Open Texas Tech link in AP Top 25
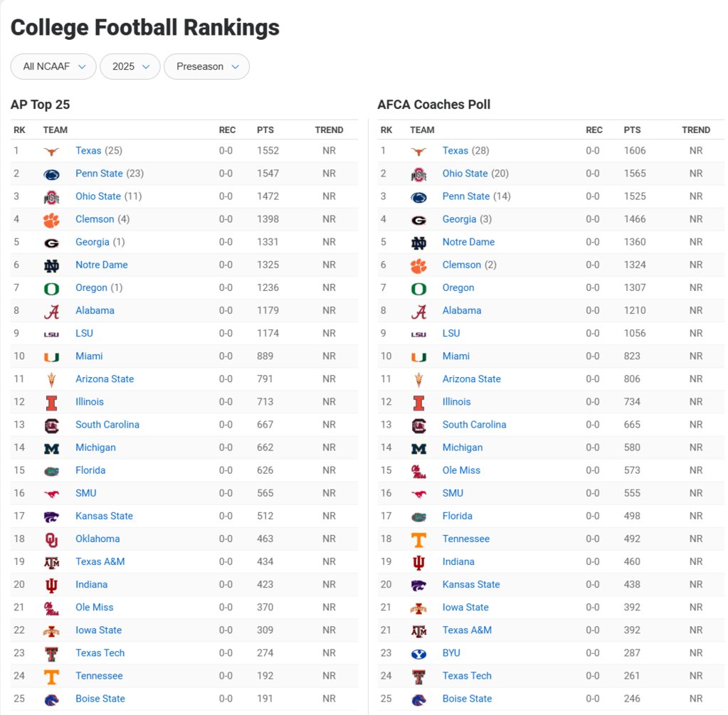The height and width of the screenshot is (715, 728). click(100, 653)
